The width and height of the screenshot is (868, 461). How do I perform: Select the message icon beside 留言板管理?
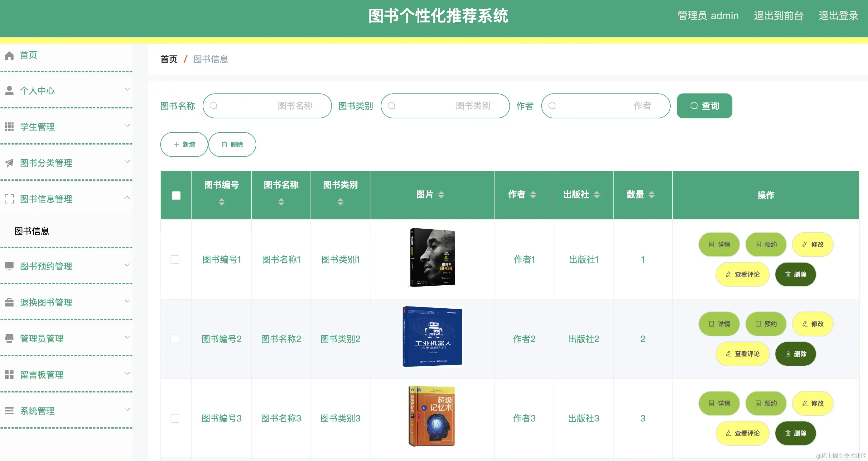point(9,374)
